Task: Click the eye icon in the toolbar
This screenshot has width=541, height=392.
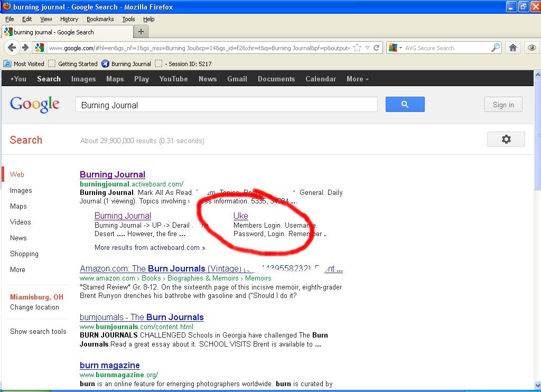Action: 531,48
